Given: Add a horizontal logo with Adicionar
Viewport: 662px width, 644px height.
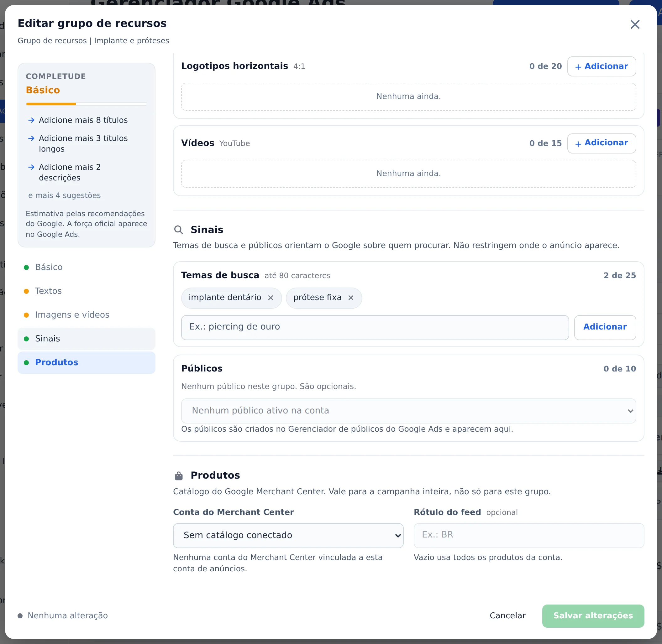Looking at the screenshot, I should tap(602, 66).
